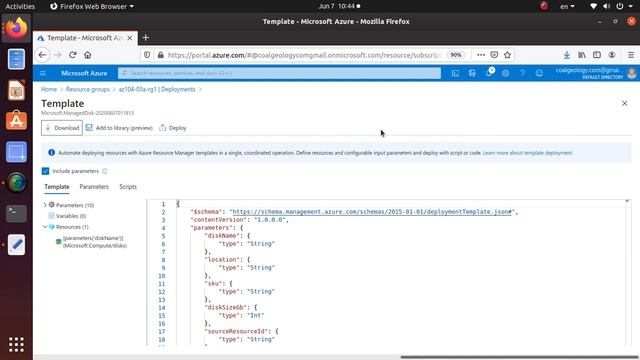
Task: Open Azure feedback smiley icon
Action: coord(539,73)
